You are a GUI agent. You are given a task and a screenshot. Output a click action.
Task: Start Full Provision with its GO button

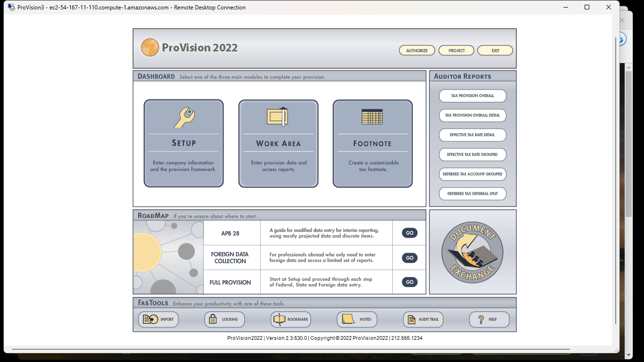[x=409, y=282]
